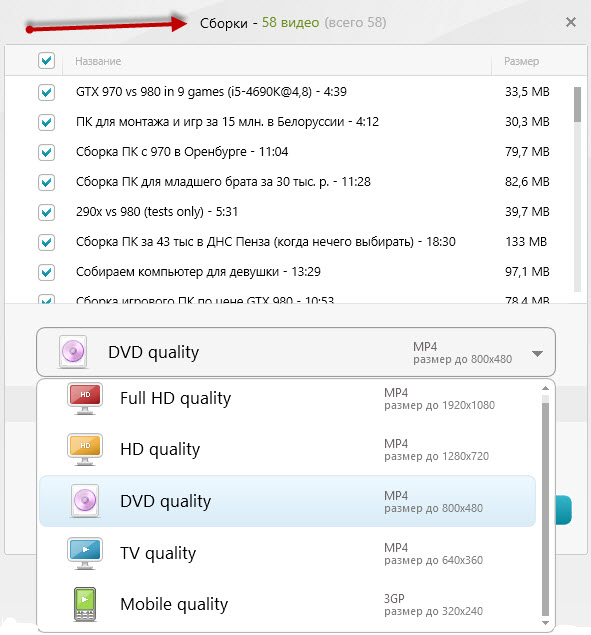Click the dropdown list's scroll-down arrow
Image resolution: width=591 pixels, height=635 pixels.
(545, 623)
